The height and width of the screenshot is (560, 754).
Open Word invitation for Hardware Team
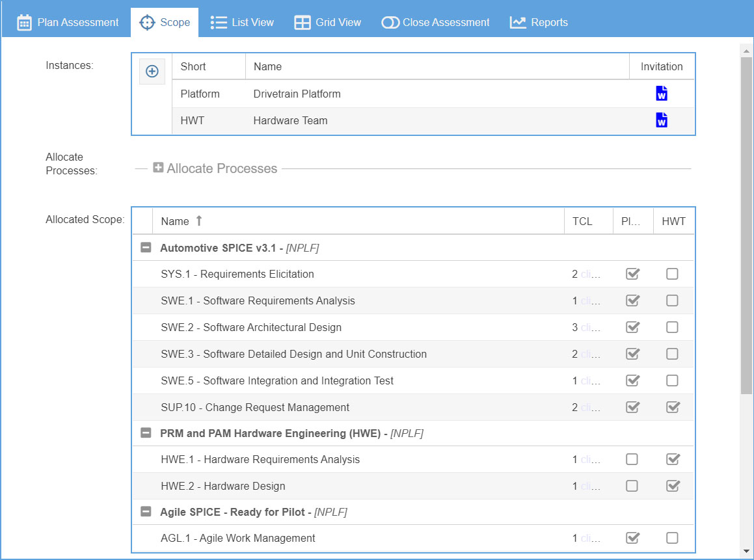pos(662,120)
